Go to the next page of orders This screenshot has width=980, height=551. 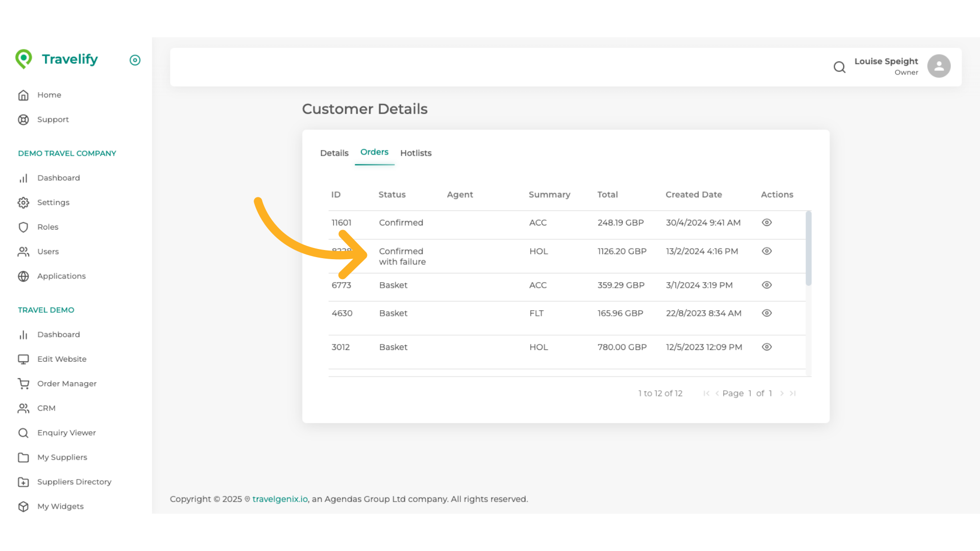click(x=782, y=393)
